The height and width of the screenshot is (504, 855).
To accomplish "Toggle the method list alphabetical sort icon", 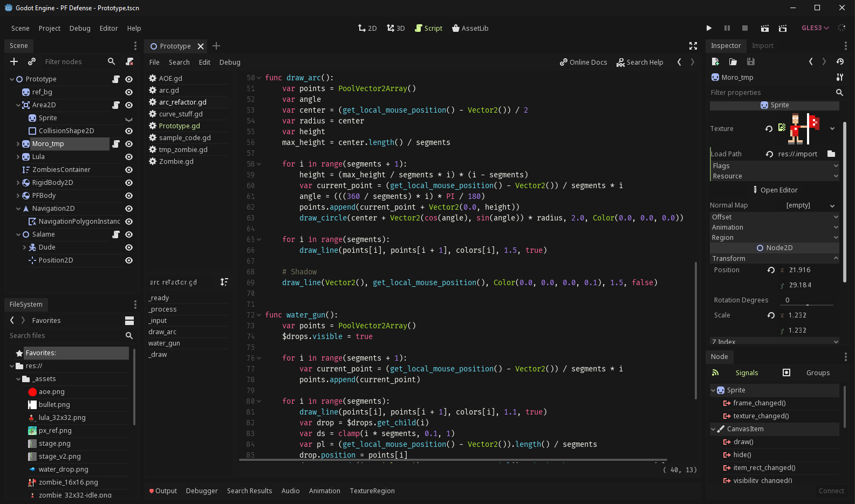I will tap(224, 282).
